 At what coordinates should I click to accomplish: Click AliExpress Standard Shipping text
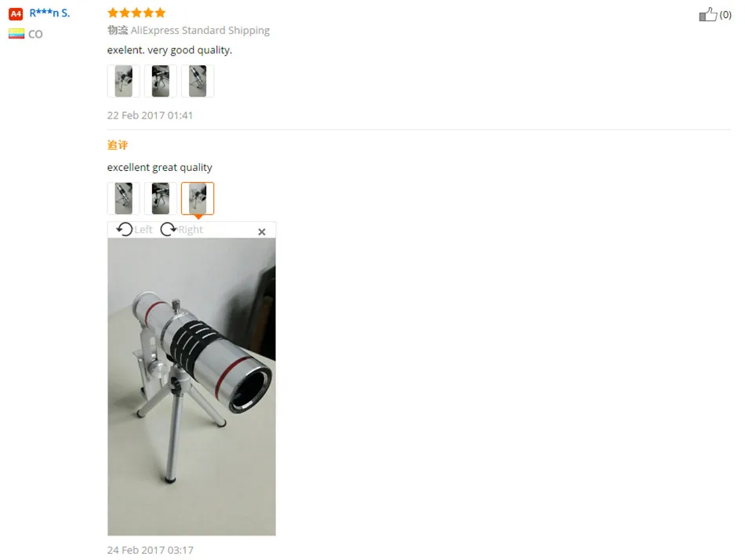(200, 31)
